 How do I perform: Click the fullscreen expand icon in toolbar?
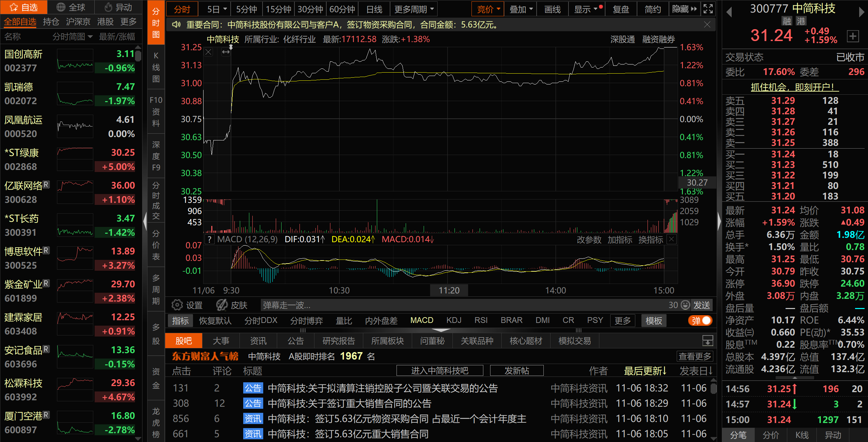click(x=708, y=9)
